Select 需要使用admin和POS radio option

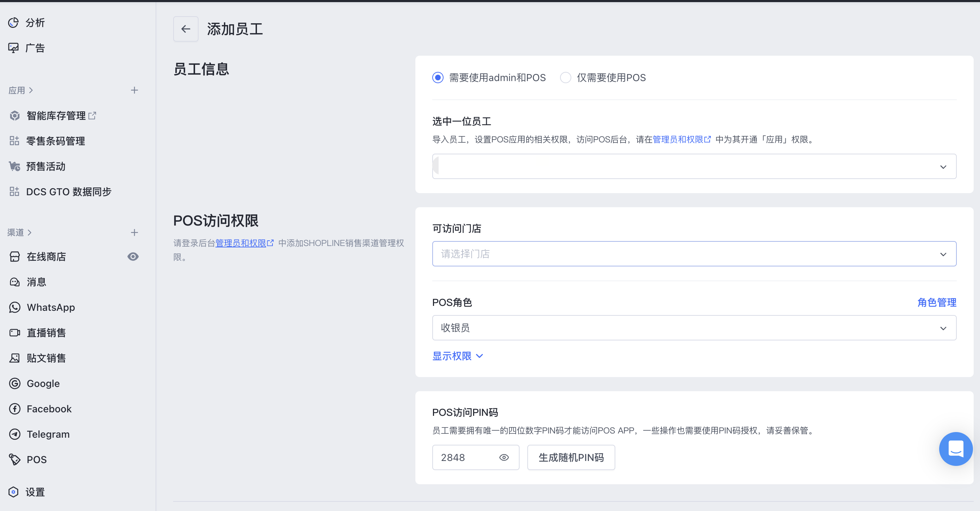click(438, 78)
